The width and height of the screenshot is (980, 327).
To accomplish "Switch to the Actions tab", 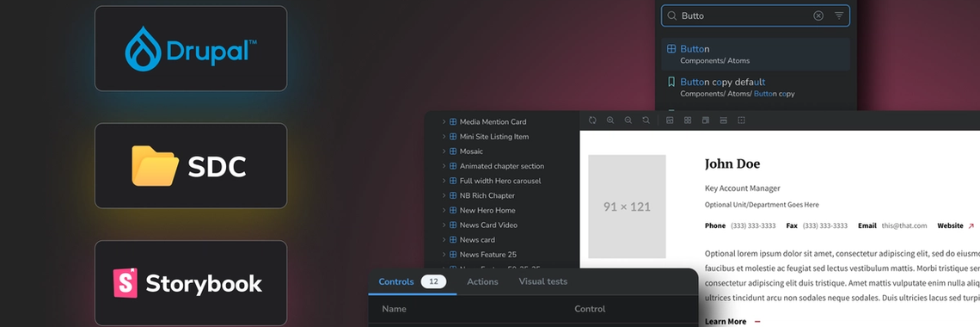I will pos(482,281).
